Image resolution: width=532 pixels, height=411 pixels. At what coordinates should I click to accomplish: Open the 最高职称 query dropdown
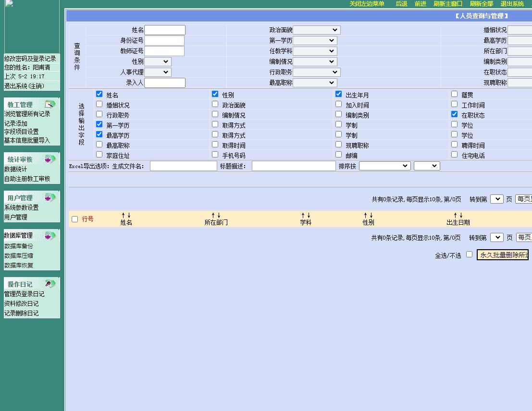click(x=315, y=83)
